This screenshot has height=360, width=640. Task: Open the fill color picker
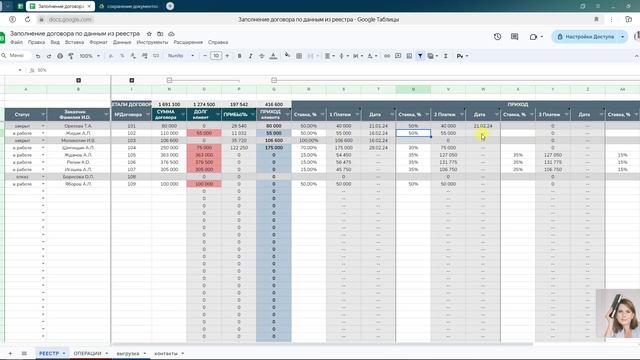click(287, 56)
